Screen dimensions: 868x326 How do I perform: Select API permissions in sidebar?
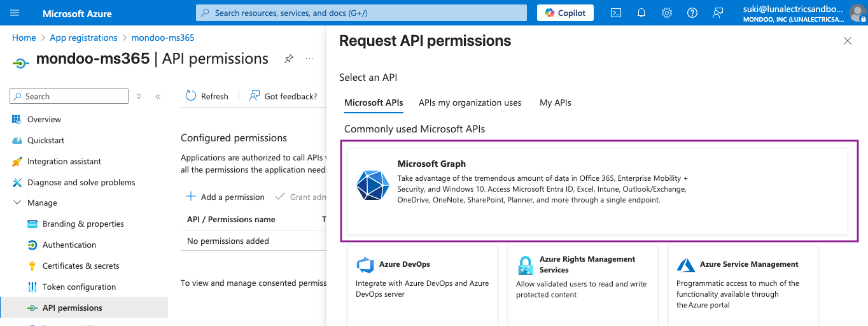(84, 308)
